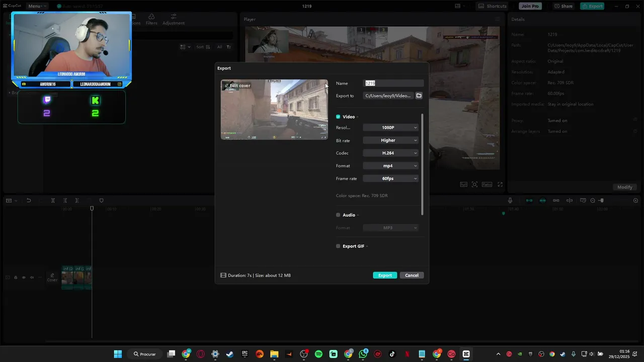Click the player fullscreen expand icon
Viewport: 644px width, 362px height.
point(500,185)
